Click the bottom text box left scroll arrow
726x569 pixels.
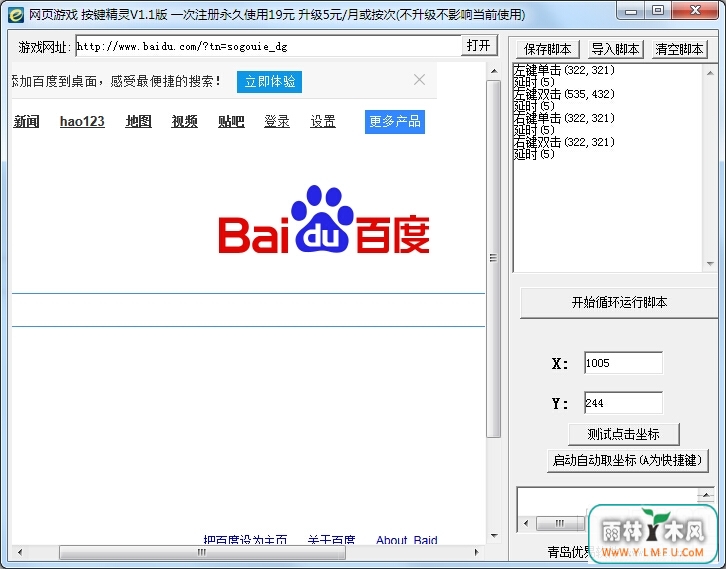point(526,524)
